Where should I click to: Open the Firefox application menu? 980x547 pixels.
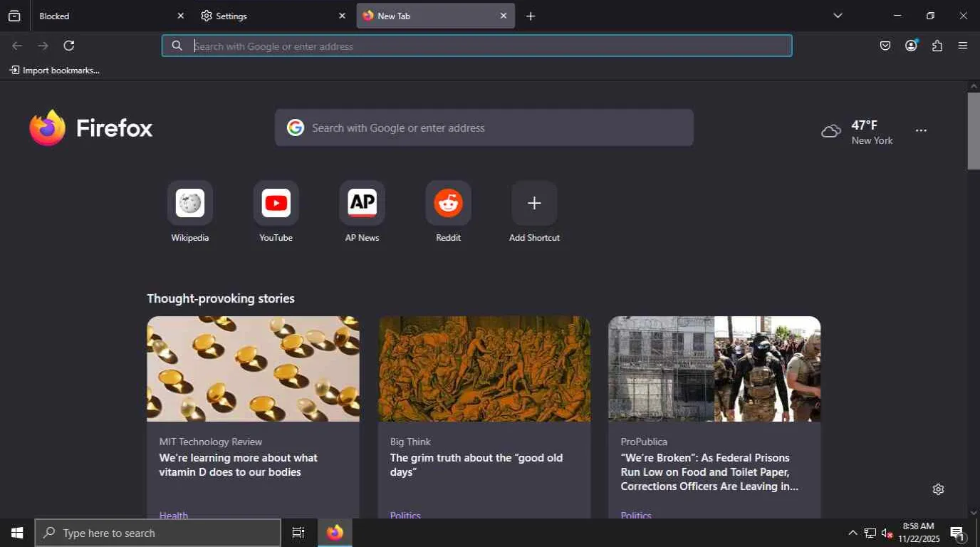pyautogui.click(x=963, y=46)
